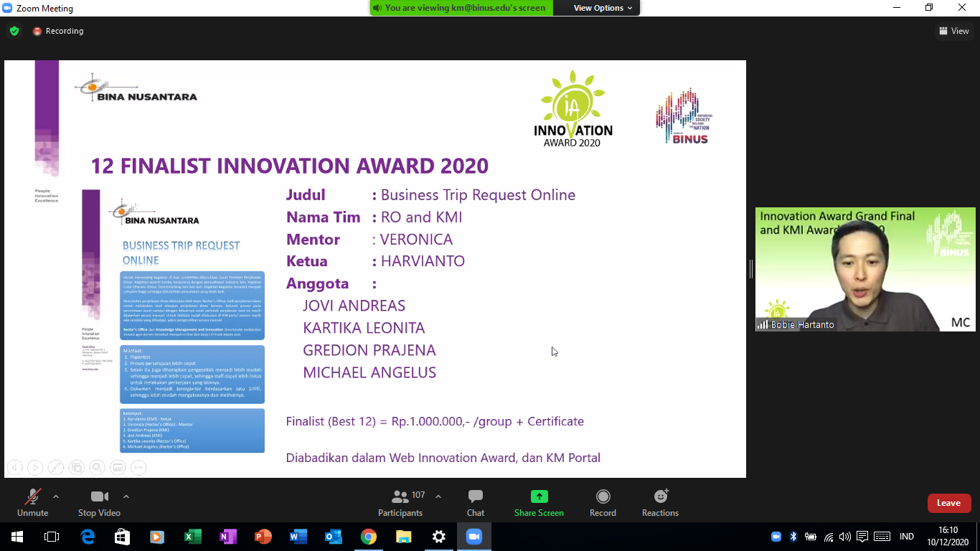The height and width of the screenshot is (551, 980).
Task: Go to next slide arrow
Action: coord(35,468)
